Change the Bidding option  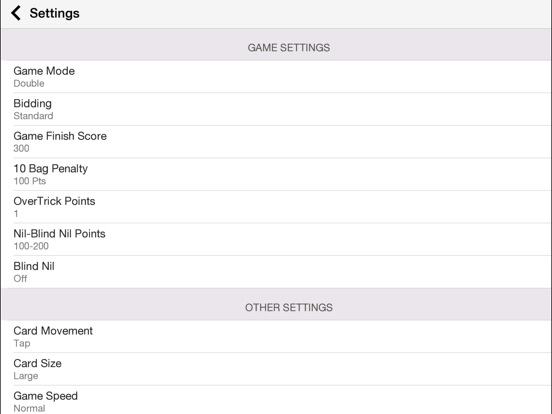276,109
